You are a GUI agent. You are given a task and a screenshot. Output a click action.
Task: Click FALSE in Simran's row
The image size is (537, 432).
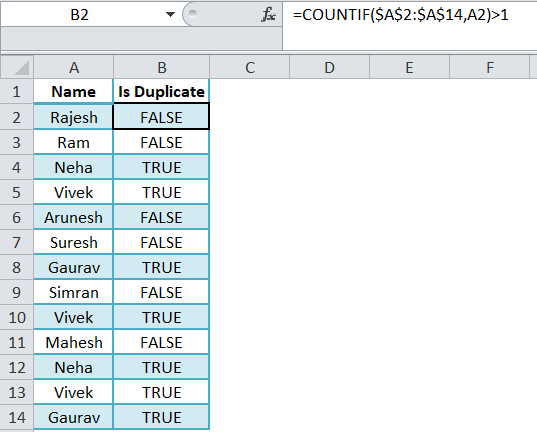[x=161, y=292]
